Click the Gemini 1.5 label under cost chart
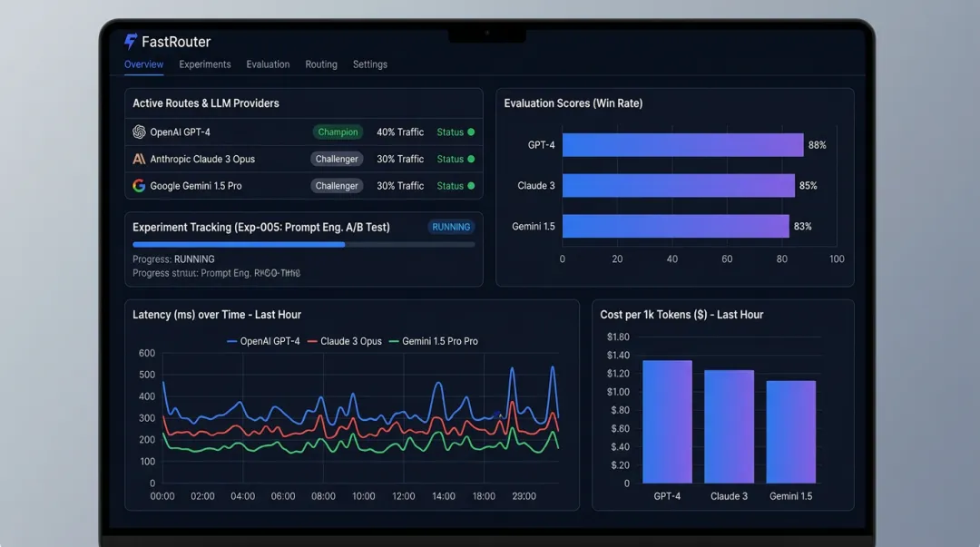 (790, 495)
